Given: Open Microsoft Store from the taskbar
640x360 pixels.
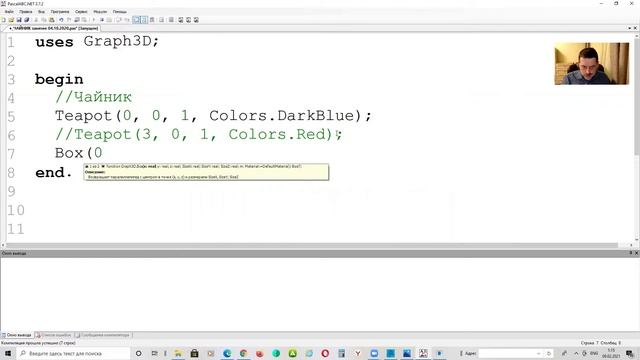Looking at the screenshot, I should click(194, 353).
